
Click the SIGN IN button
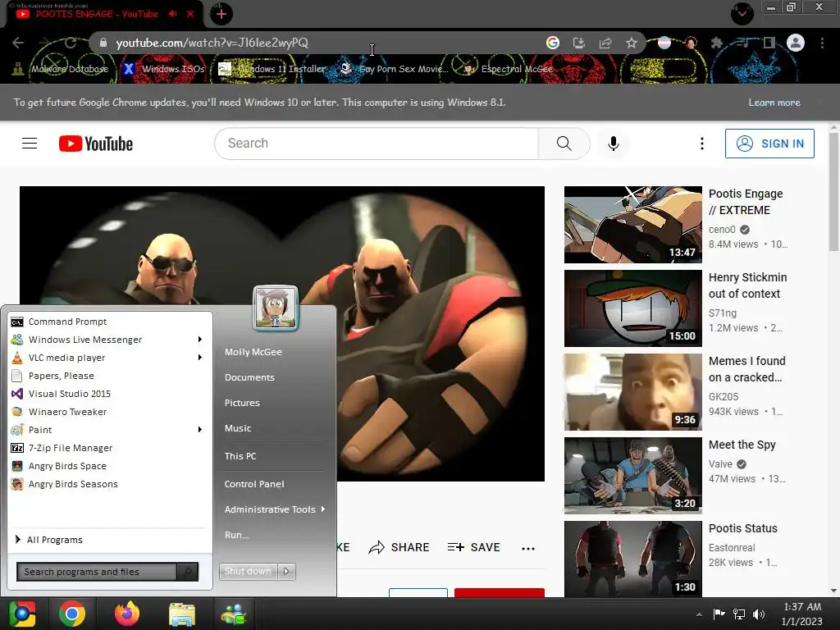point(769,144)
